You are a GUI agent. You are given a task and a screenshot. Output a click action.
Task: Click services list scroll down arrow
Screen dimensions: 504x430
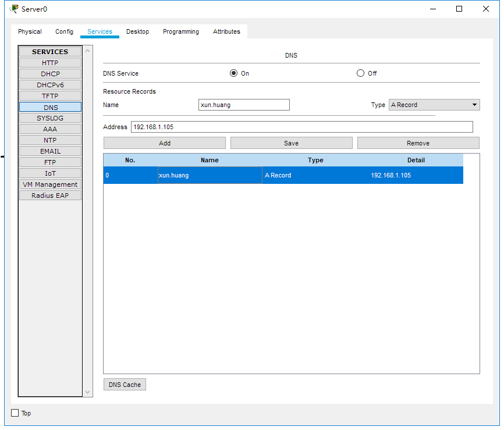(x=87, y=392)
